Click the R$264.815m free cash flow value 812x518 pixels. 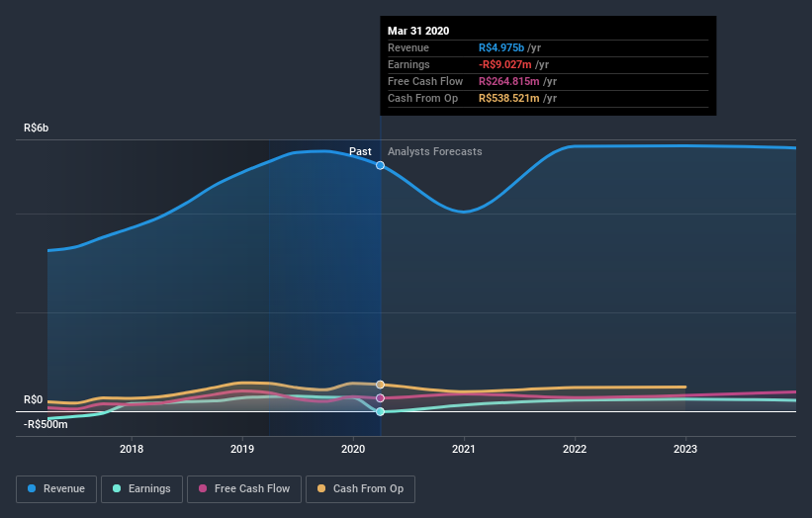pos(509,81)
